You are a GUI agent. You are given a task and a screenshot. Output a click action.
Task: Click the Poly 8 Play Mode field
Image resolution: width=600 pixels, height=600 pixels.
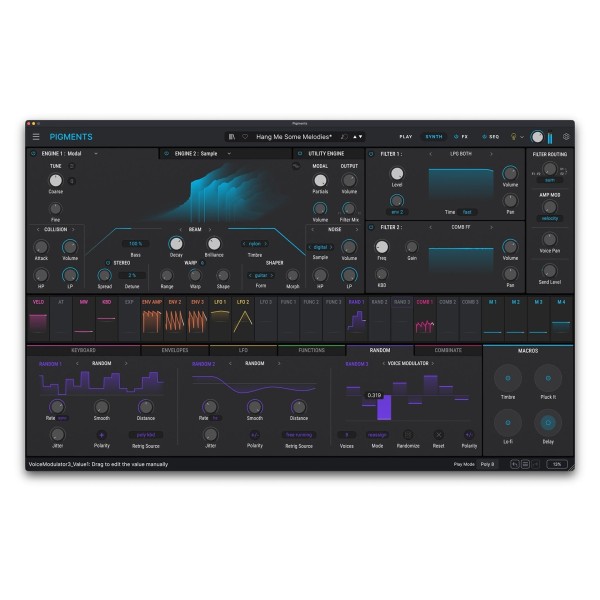click(487, 464)
